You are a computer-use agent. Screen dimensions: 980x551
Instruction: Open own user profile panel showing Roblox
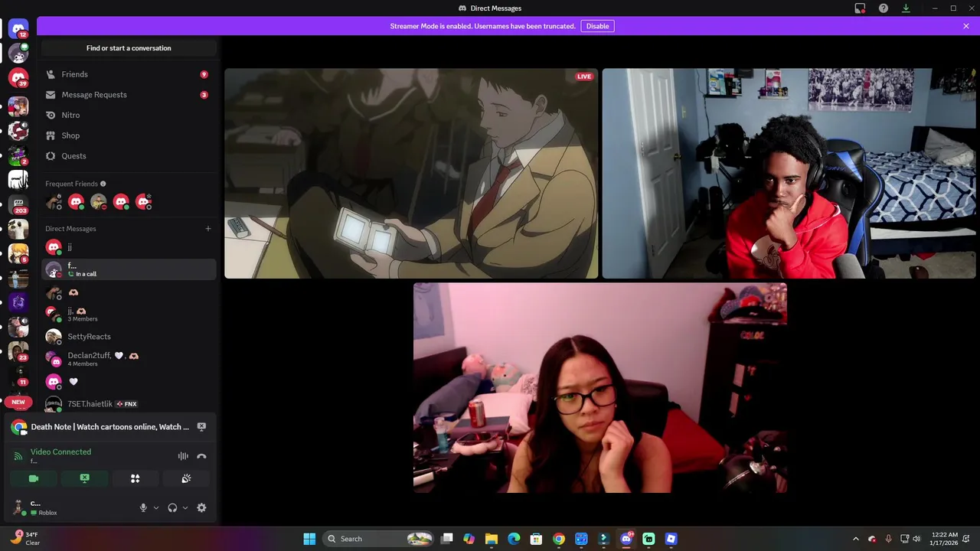pyautogui.click(x=69, y=508)
